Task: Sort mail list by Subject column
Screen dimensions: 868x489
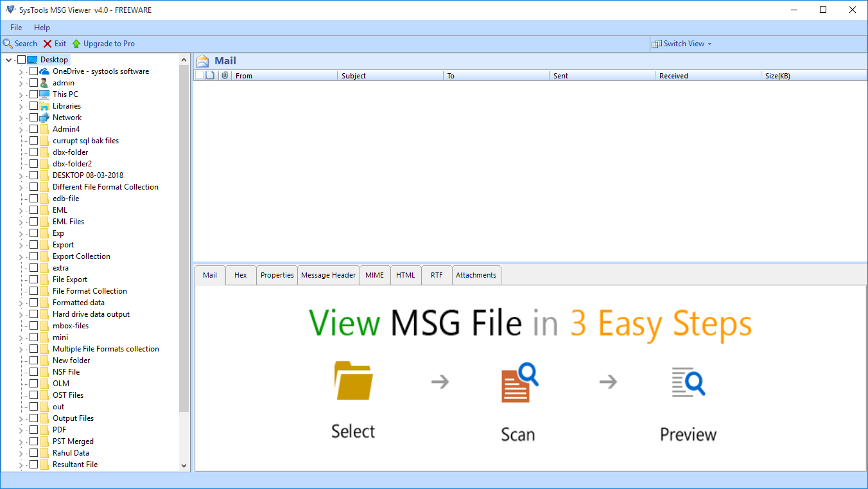Action: coord(390,75)
